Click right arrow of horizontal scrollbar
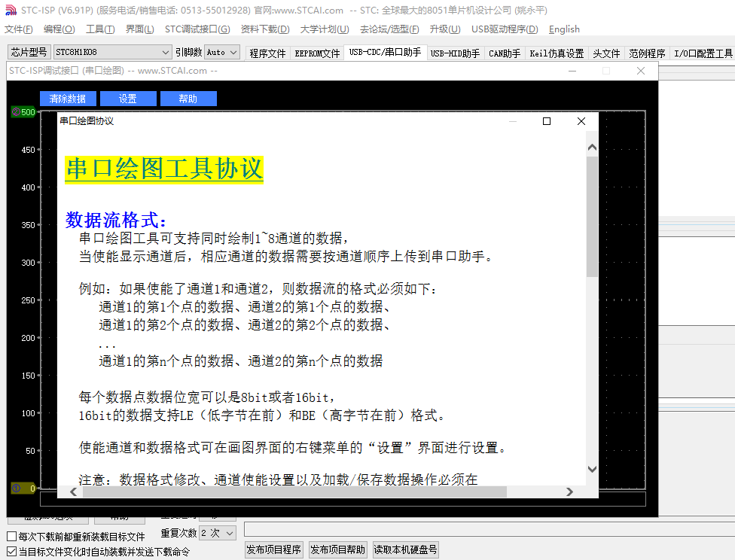Viewport: 735px width, 560px height. (x=569, y=492)
